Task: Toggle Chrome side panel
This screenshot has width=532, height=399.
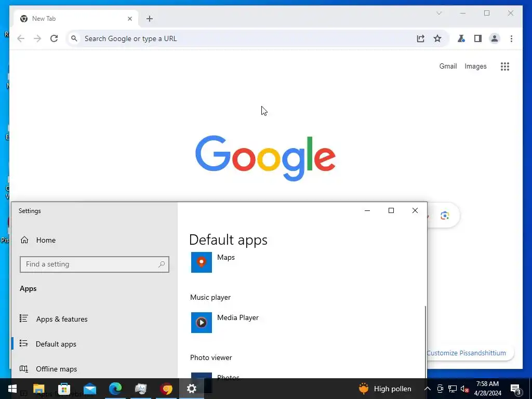Action: pyautogui.click(x=478, y=38)
